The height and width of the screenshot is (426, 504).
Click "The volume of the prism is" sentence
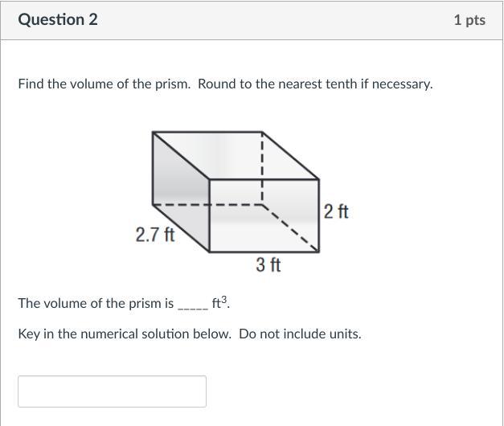click(96, 304)
